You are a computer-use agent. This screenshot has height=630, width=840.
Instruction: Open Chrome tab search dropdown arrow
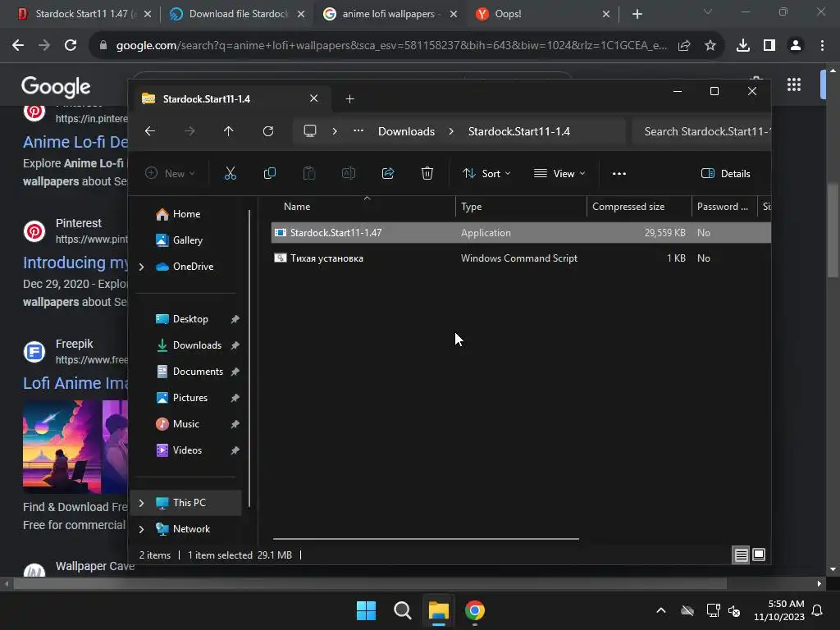pos(708,11)
